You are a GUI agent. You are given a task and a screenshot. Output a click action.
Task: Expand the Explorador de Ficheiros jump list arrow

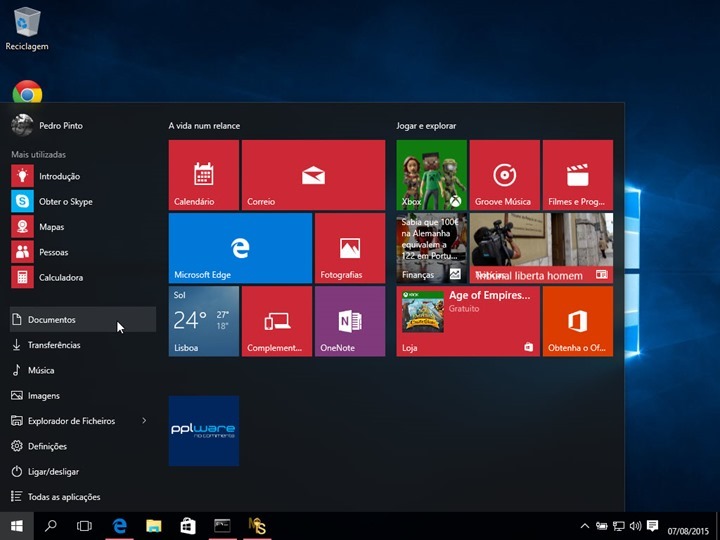(144, 421)
